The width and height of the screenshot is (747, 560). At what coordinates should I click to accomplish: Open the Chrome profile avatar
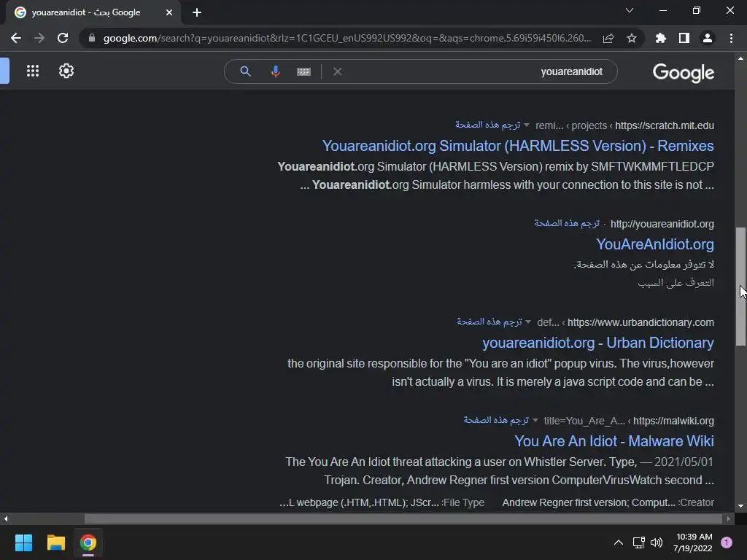[708, 38]
